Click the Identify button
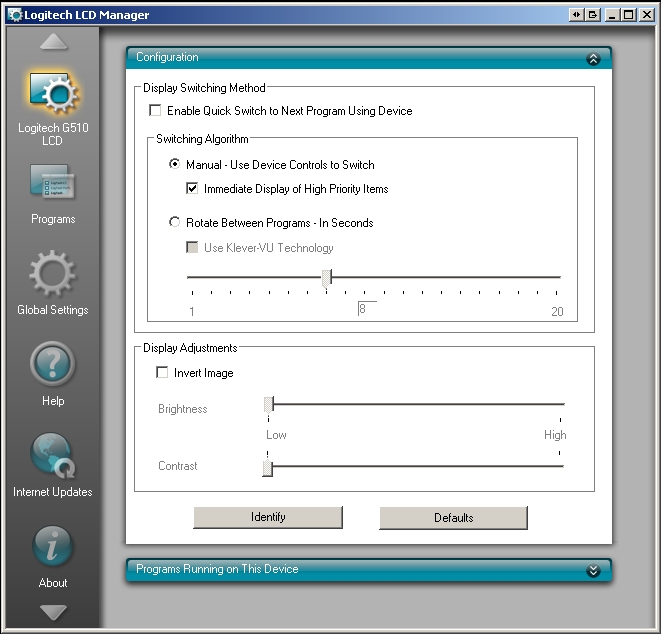 pos(268,517)
